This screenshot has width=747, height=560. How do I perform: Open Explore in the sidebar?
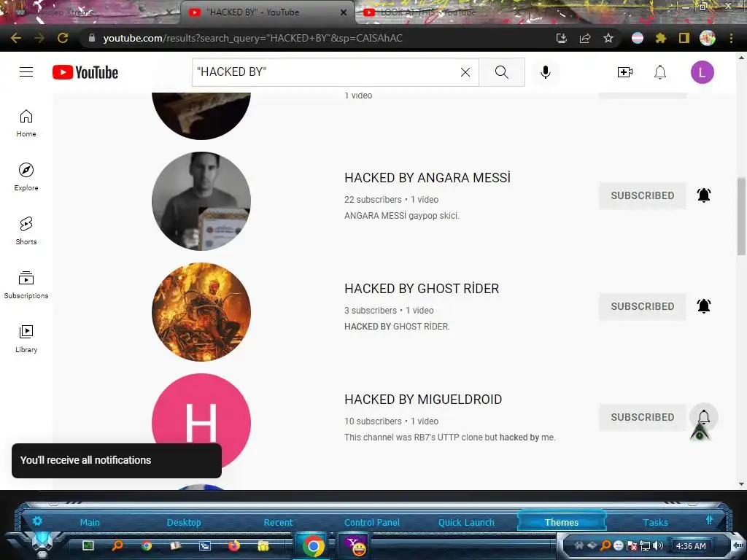(26, 177)
